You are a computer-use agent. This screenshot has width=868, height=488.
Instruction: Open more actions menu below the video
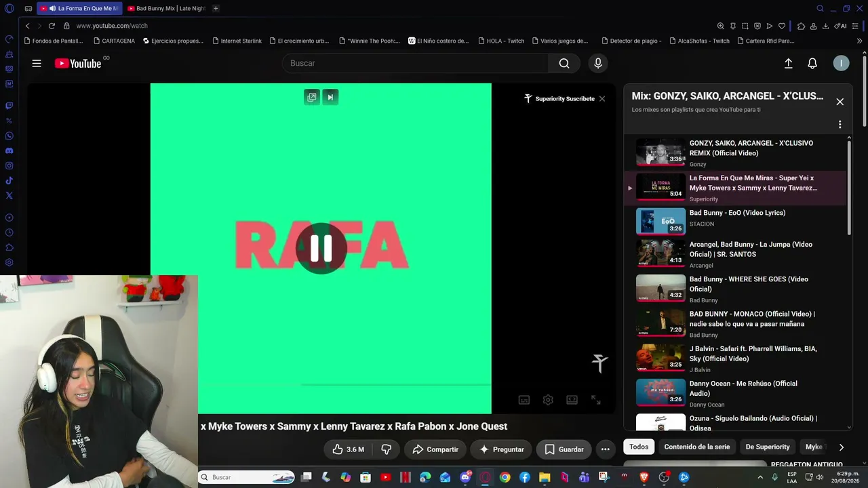click(606, 449)
